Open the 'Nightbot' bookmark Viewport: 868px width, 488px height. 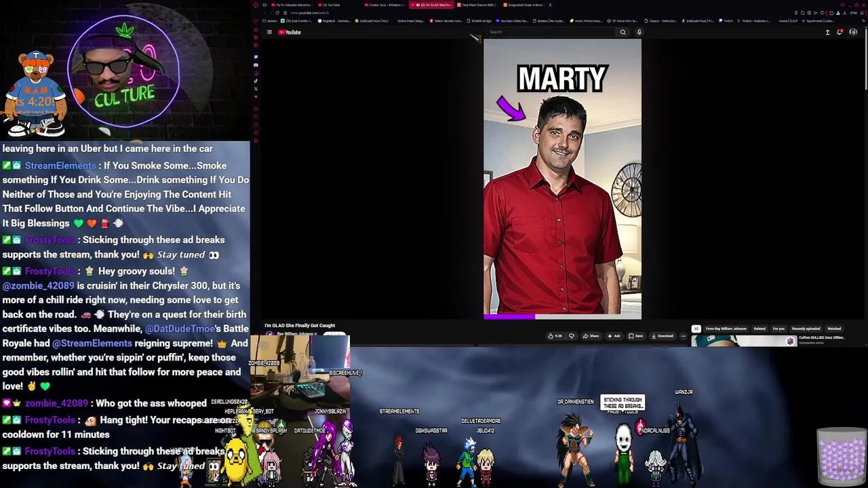click(335, 21)
